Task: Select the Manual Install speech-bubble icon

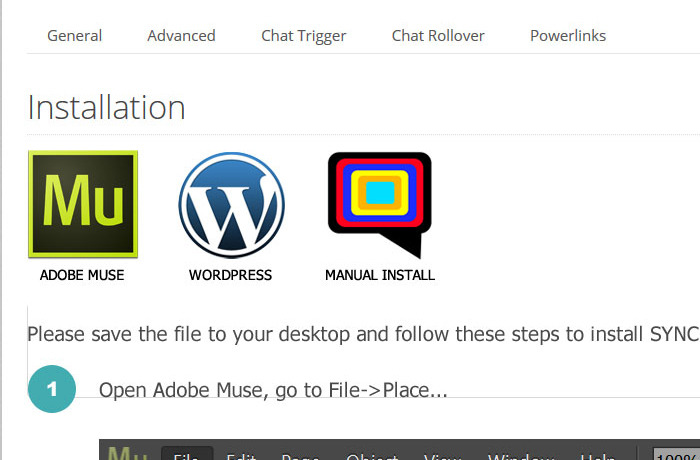Action: [x=379, y=205]
